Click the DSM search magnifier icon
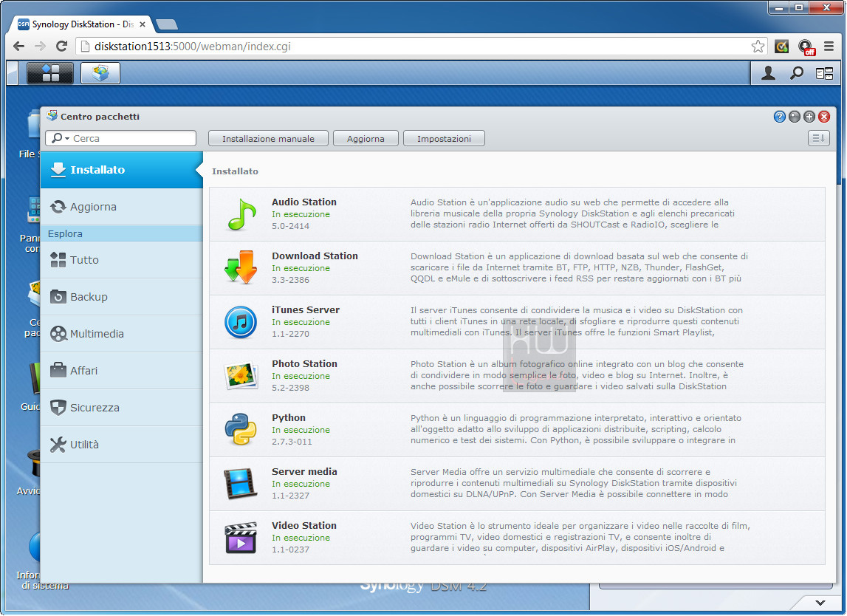This screenshot has width=847, height=616. [x=796, y=73]
